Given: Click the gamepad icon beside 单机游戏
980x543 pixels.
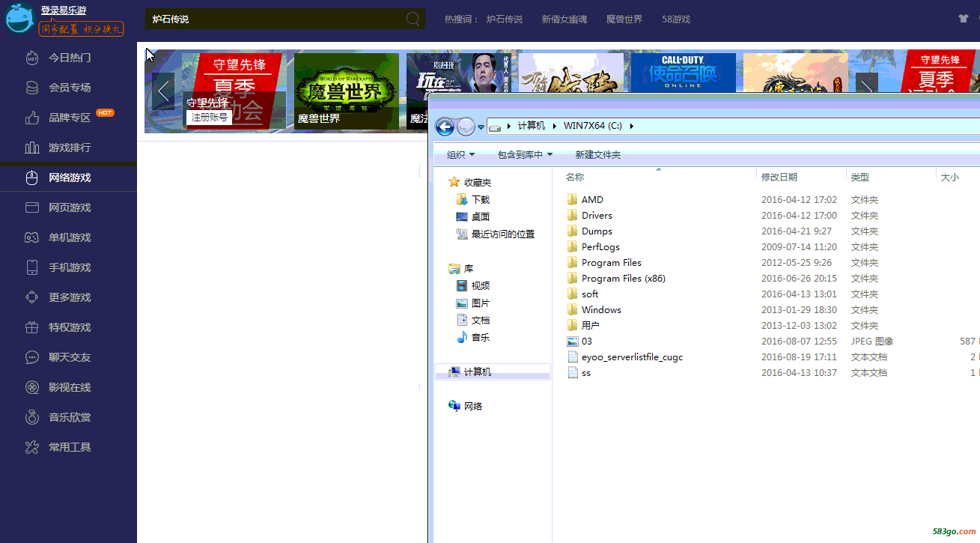Looking at the screenshot, I should pos(31,237).
